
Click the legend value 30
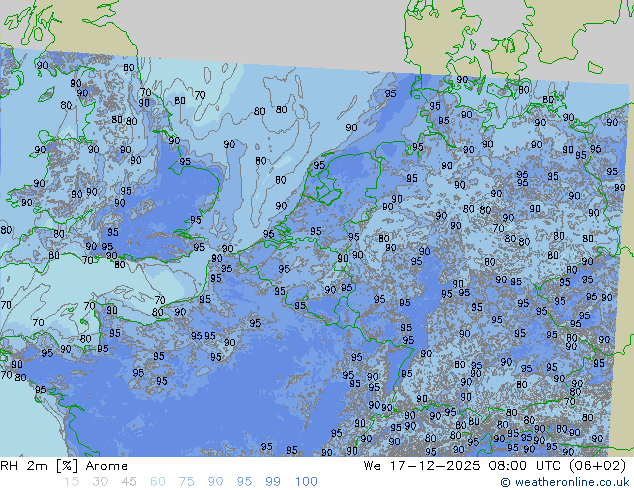(100, 482)
